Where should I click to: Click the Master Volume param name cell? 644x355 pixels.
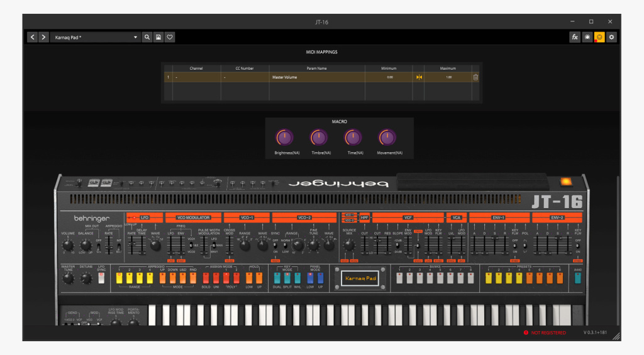[x=317, y=77]
